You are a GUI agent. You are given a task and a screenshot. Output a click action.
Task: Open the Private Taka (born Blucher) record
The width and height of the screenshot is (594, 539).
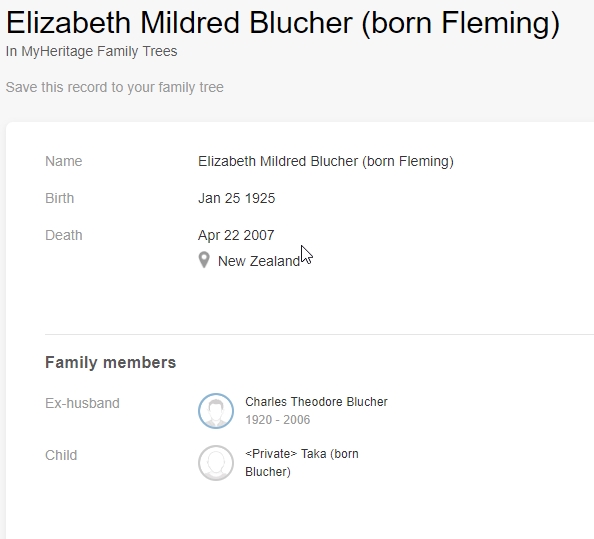(302, 463)
